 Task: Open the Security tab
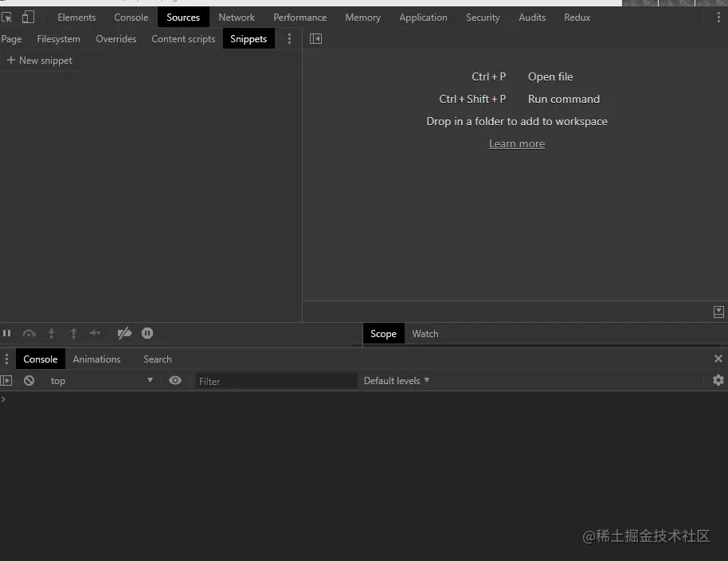point(483,18)
